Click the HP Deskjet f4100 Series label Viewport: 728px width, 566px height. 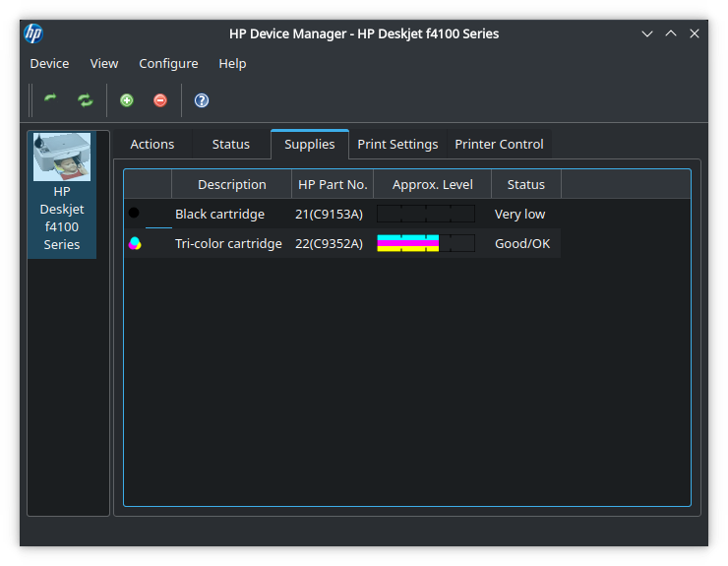(62, 218)
